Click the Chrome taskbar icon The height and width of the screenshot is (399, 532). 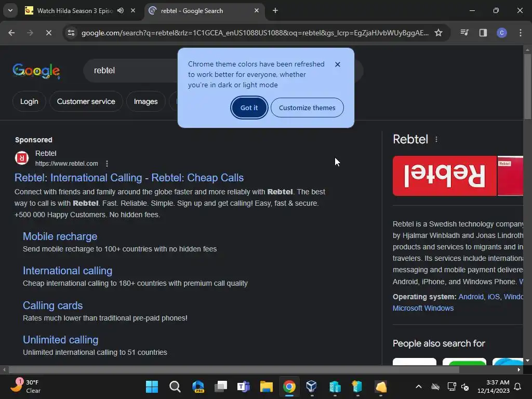coord(289,387)
